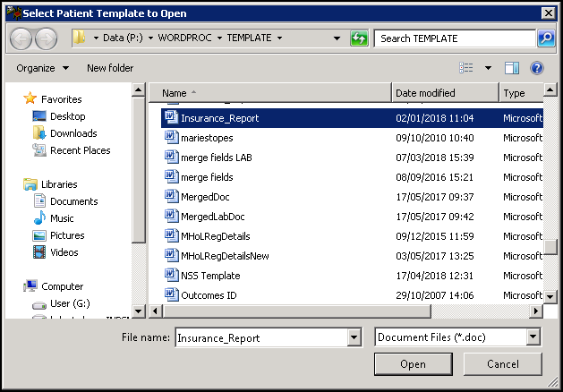Open the view options dropdown arrow
This screenshot has width=563, height=392.
coord(488,68)
